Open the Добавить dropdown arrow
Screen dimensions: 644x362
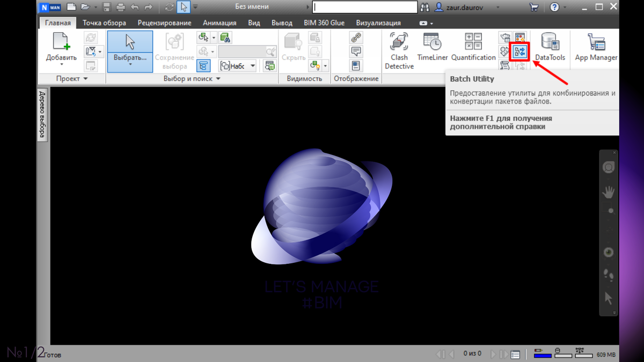point(61,64)
